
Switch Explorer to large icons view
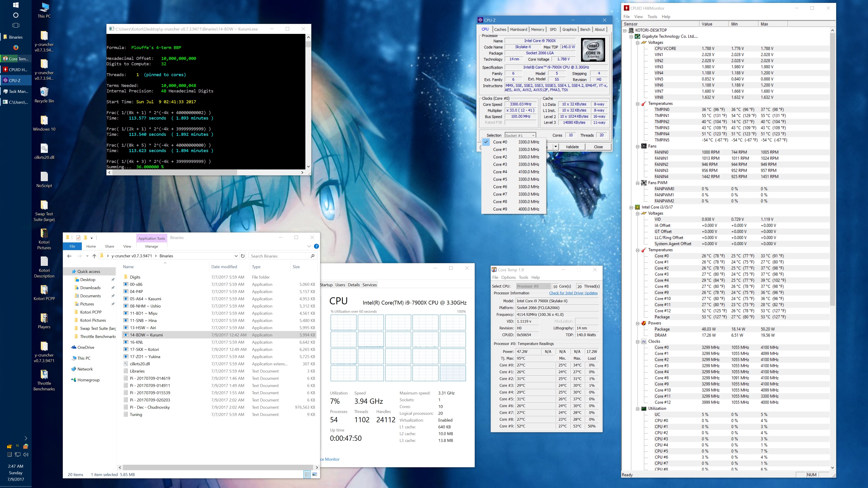point(315,474)
